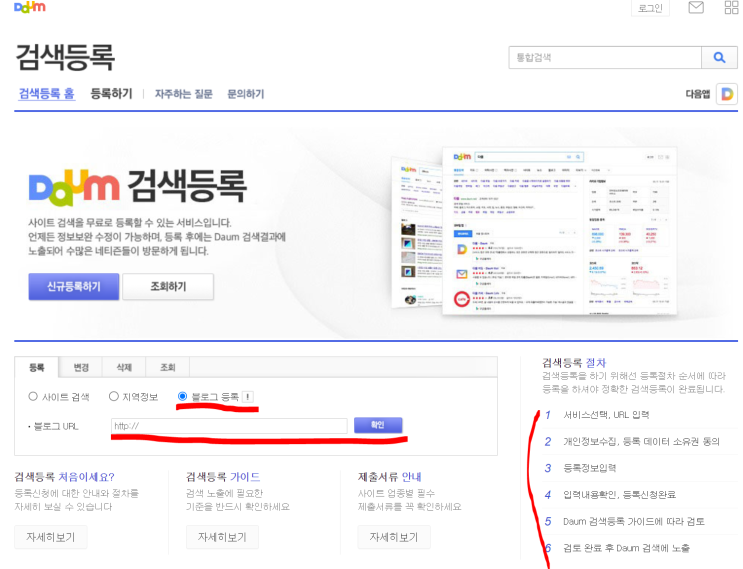The image size is (743, 569).
Task: Click the 검색등록 처음이세요? heading
Action: click(64, 477)
